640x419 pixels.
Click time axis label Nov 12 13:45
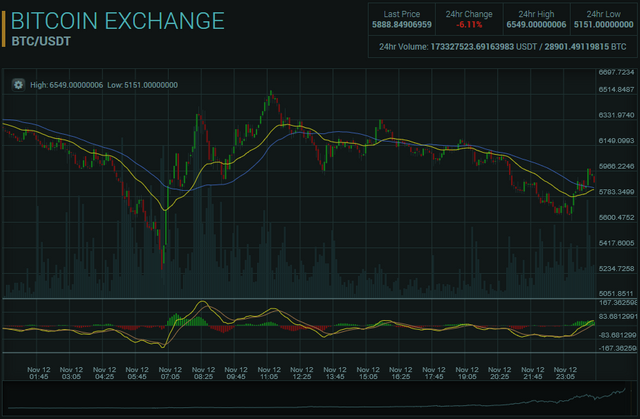tap(335, 373)
